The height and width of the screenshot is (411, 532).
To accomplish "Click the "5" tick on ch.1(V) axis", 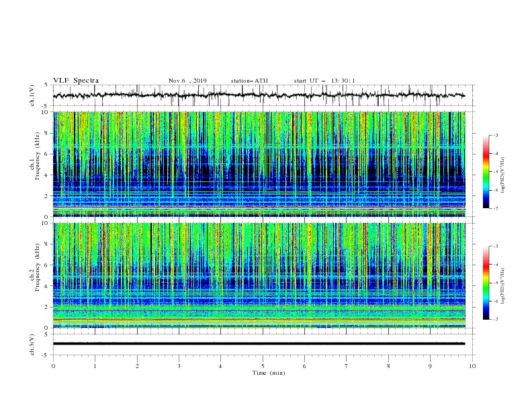I will click(x=46, y=85).
